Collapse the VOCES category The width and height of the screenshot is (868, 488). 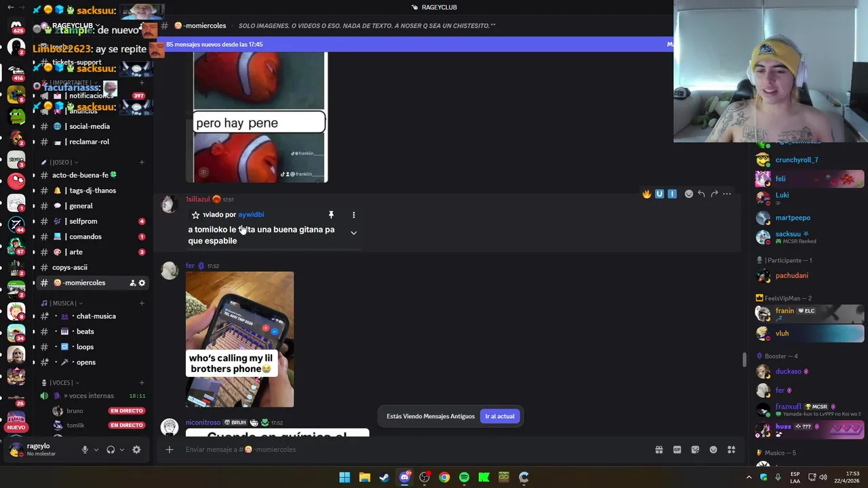click(60, 383)
